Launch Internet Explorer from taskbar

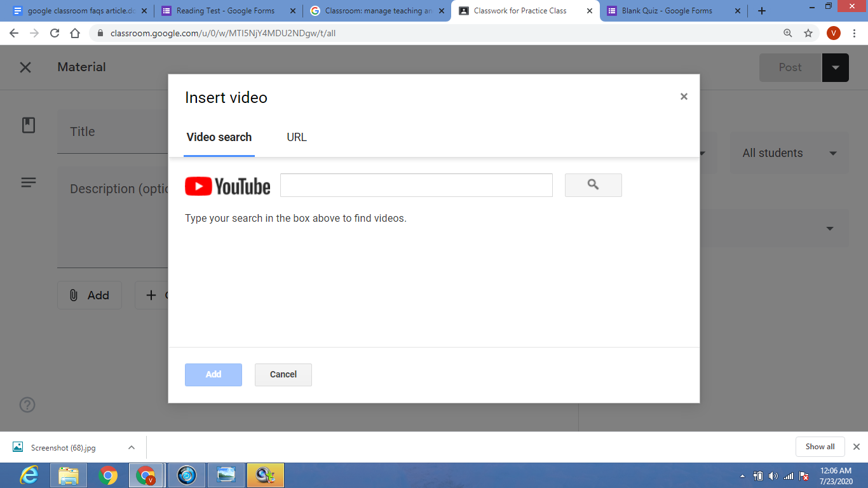tap(29, 475)
